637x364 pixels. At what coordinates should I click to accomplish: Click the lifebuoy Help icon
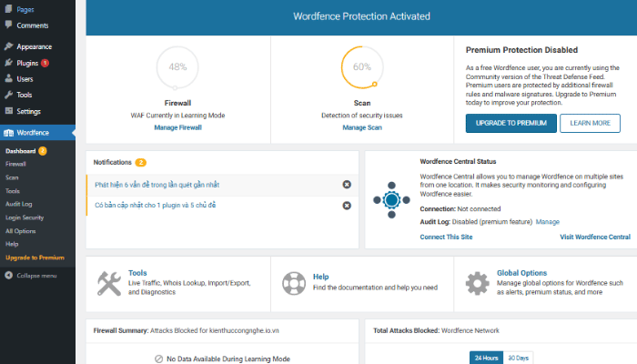click(294, 283)
